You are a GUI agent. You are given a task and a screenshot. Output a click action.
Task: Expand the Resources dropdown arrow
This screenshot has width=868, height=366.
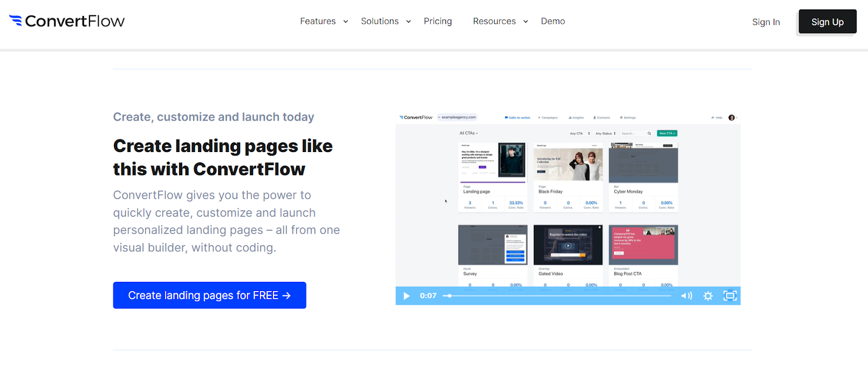point(526,22)
